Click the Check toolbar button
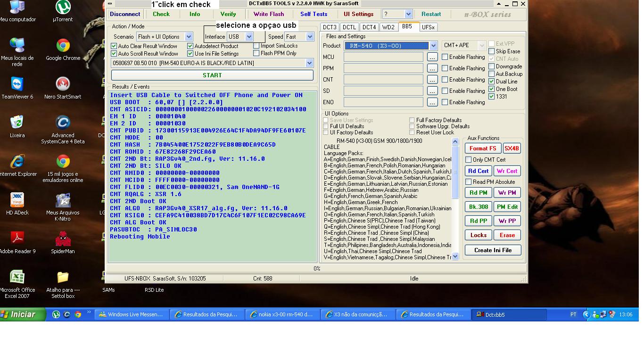This screenshot has height=362, width=644. tap(161, 14)
